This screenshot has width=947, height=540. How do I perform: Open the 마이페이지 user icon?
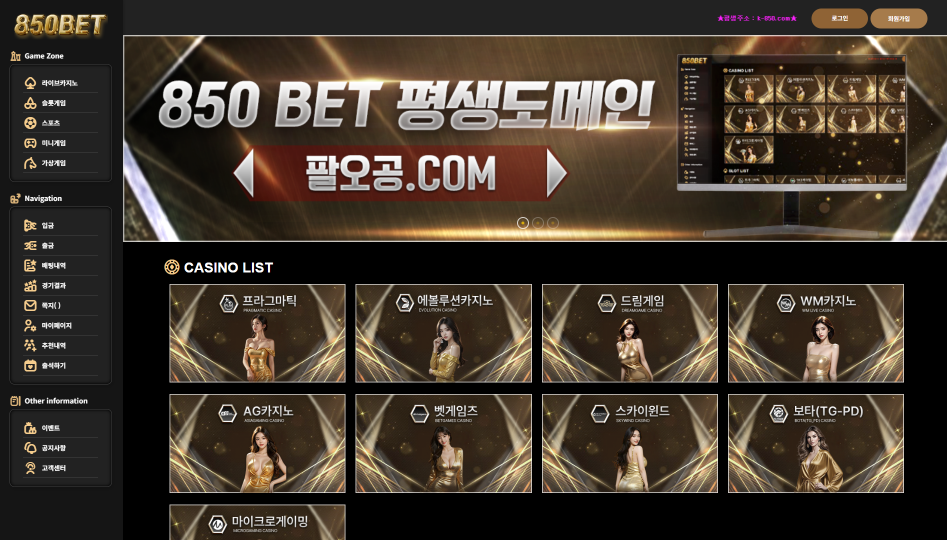pos(30,326)
